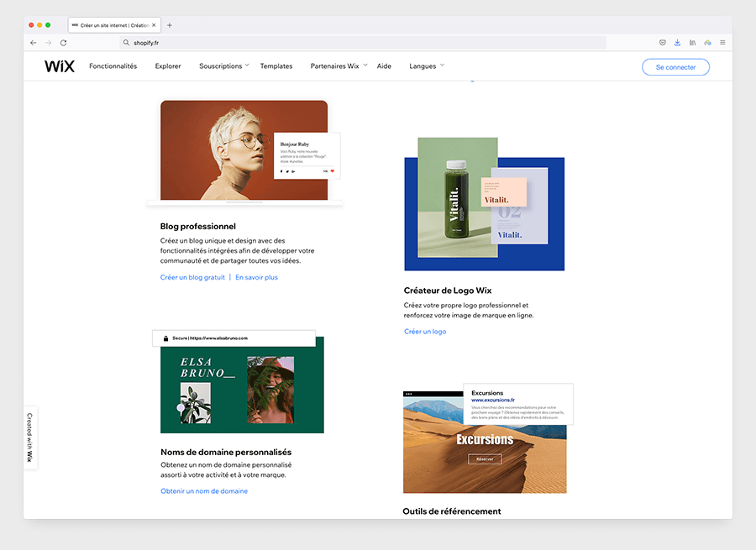Click the Elsa Bruno domain image
Viewport: 756px width, 550px height.
point(242,385)
